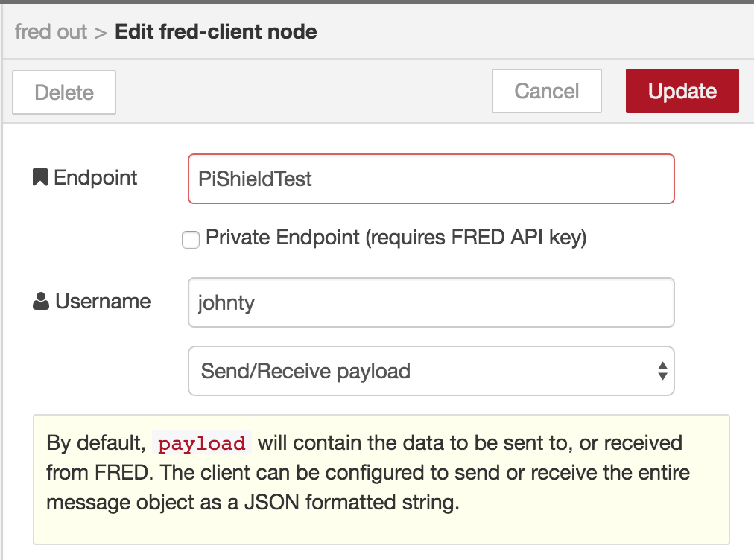Delete the fred-client node
Viewport: 754px width, 560px height.
click(x=63, y=92)
